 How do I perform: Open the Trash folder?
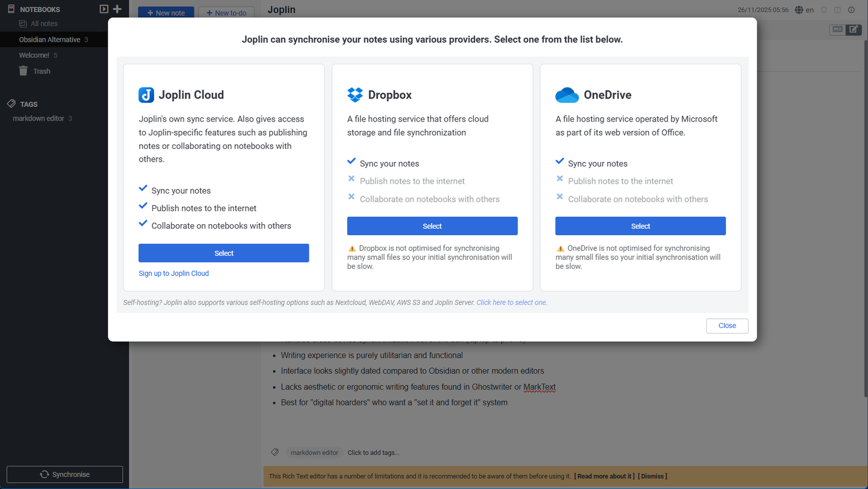pyautogui.click(x=42, y=71)
